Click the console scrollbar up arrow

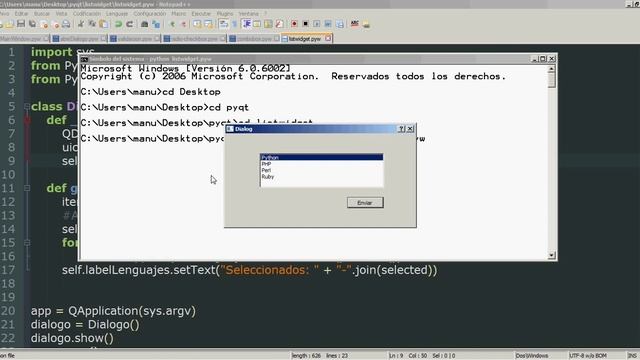tap(551, 70)
